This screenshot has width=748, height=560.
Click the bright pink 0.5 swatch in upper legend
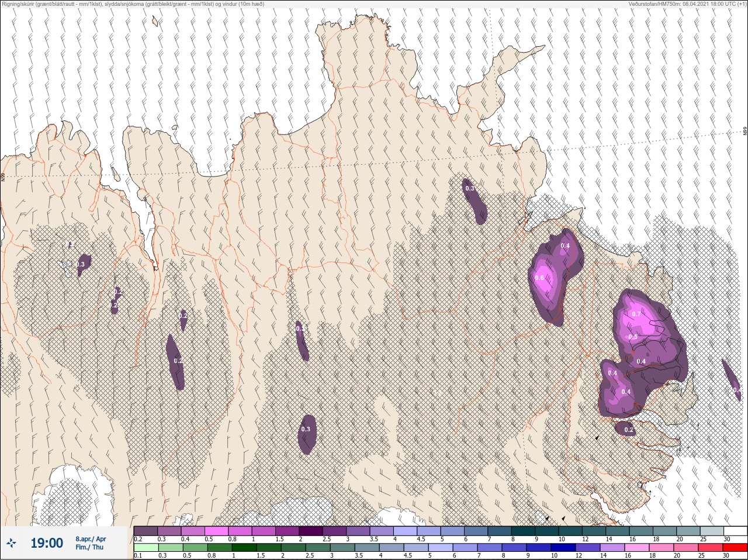point(217,531)
